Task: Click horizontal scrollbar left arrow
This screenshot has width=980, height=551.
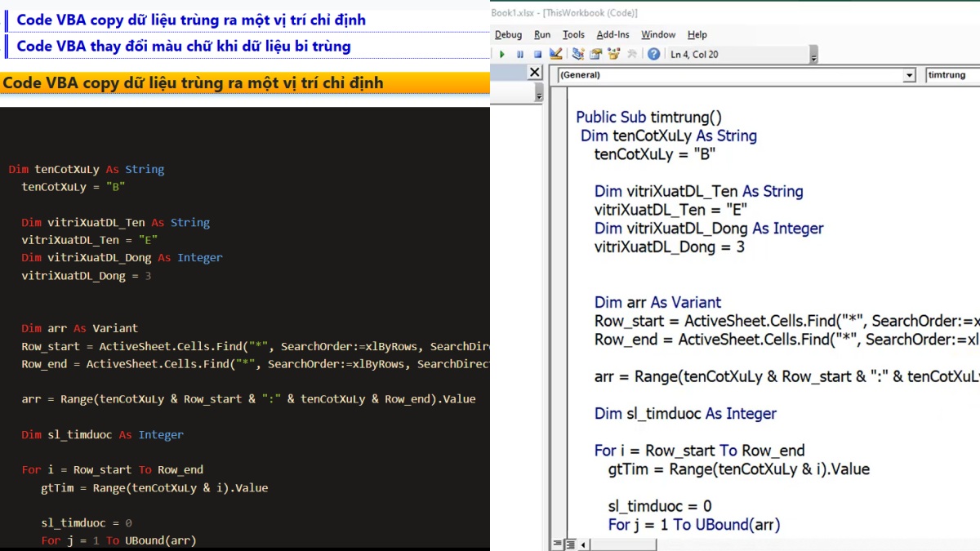Action: tap(583, 544)
